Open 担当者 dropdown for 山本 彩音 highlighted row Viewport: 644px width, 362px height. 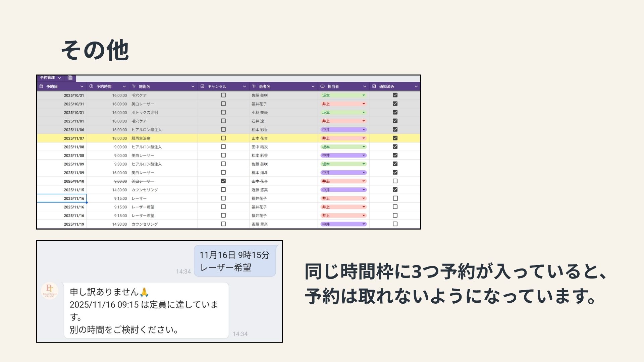tap(364, 138)
